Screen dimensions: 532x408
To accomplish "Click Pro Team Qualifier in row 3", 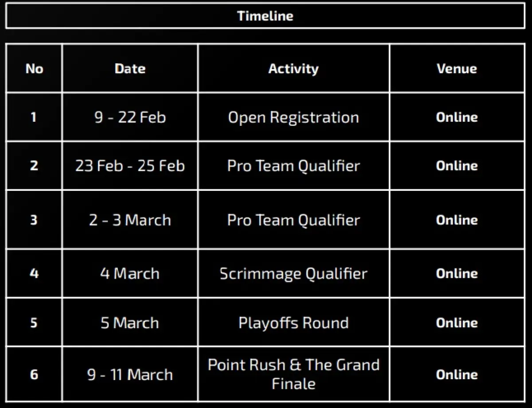I will point(293,220).
